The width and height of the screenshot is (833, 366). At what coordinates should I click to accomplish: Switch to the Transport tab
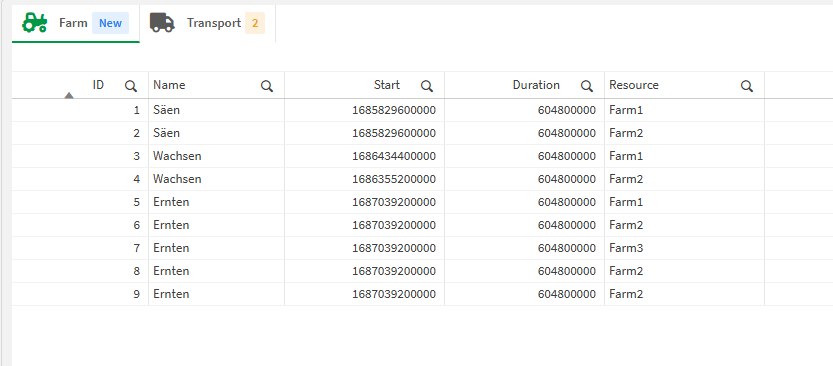point(207,23)
